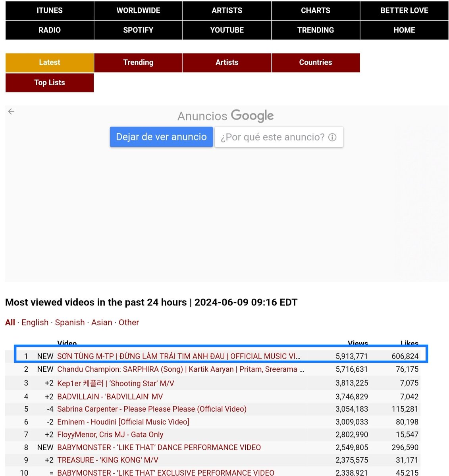Click the 296,590 likes value
The height and width of the screenshot is (476, 449).
click(405, 447)
